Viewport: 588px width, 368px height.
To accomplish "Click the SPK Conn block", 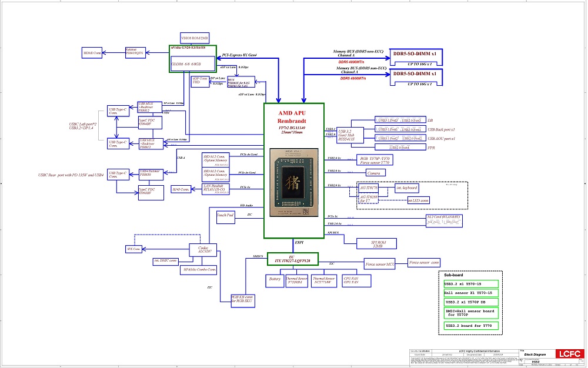I will [x=134, y=249].
